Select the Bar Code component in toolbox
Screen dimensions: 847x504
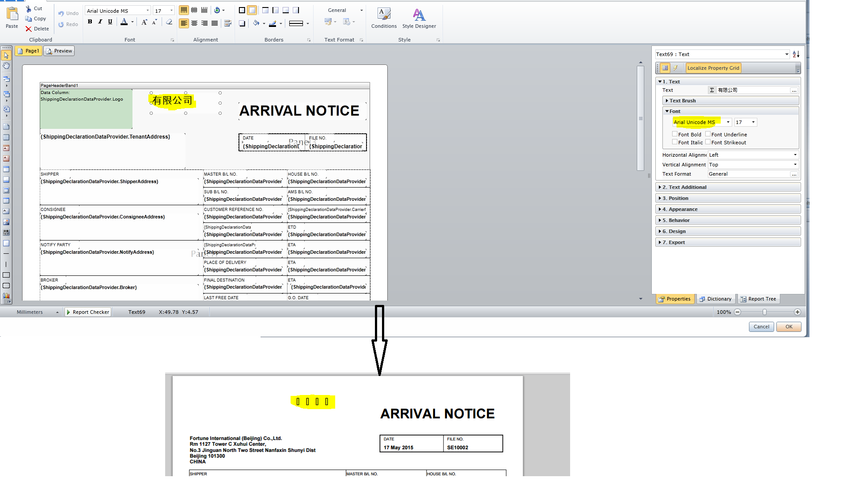pos(6,233)
